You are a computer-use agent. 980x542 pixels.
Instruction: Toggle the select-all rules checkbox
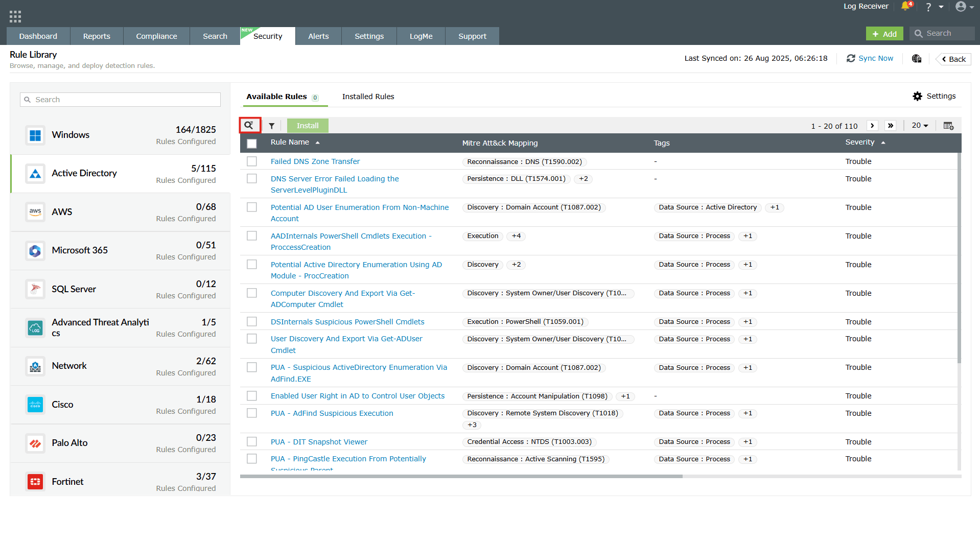[252, 144]
